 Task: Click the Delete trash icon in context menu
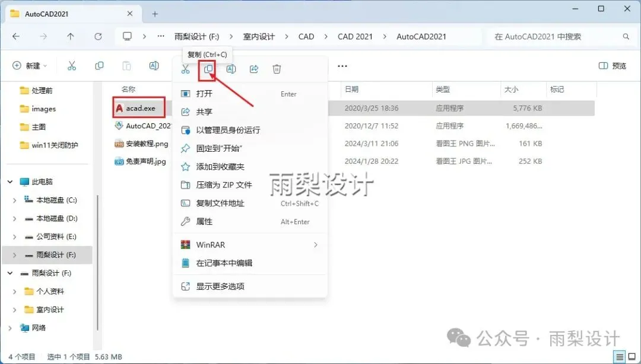coord(277,69)
